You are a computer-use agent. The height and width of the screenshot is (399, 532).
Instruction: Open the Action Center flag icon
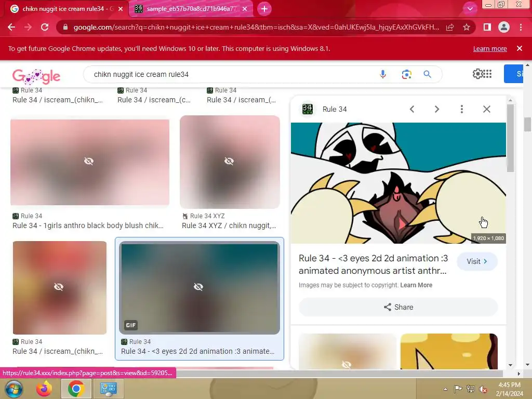pyautogui.click(x=458, y=389)
